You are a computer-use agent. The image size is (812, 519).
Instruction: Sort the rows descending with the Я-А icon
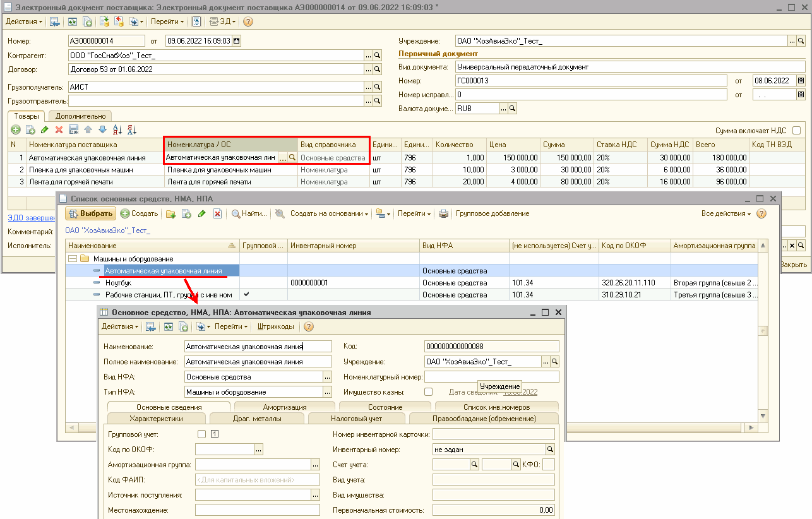(132, 129)
